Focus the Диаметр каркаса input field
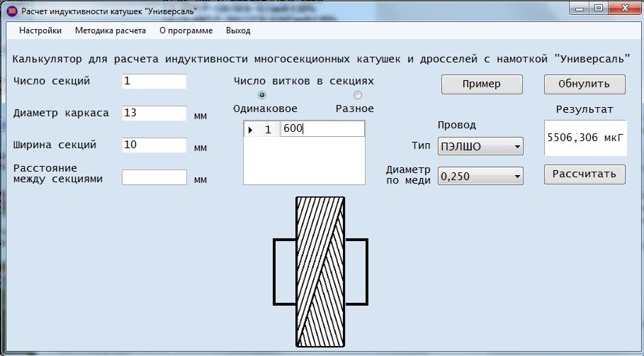This screenshot has height=356, width=644. click(x=154, y=113)
